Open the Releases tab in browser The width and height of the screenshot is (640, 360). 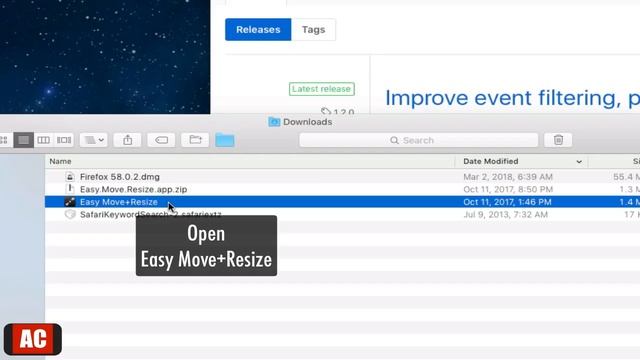258,29
